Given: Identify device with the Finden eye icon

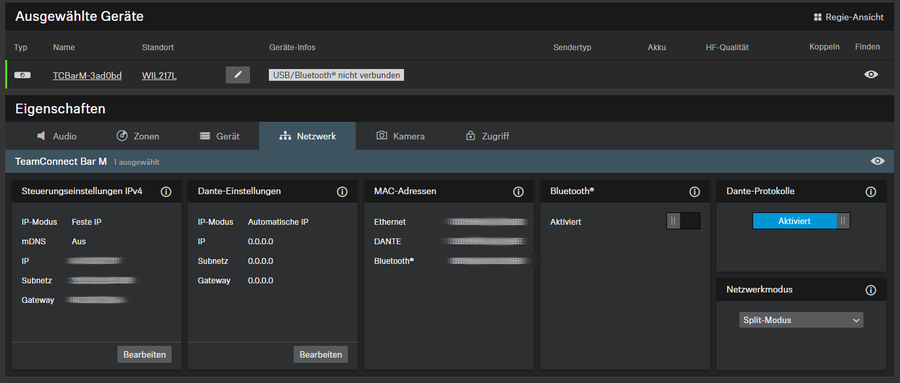Looking at the screenshot, I should coord(871,75).
